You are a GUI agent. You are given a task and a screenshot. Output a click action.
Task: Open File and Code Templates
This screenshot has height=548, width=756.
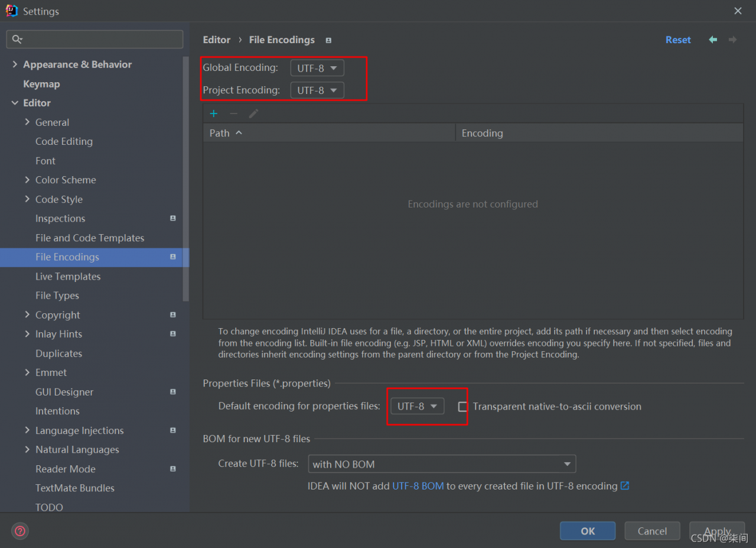(90, 238)
